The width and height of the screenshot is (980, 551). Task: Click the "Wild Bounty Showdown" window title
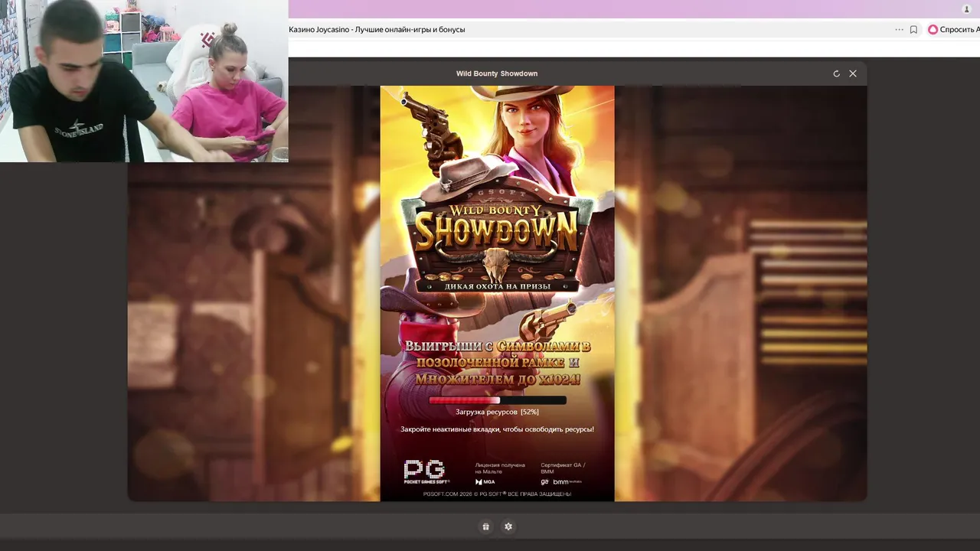click(x=497, y=73)
